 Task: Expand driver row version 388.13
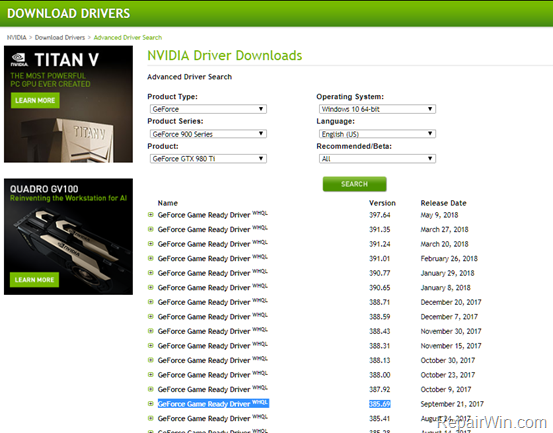(151, 360)
